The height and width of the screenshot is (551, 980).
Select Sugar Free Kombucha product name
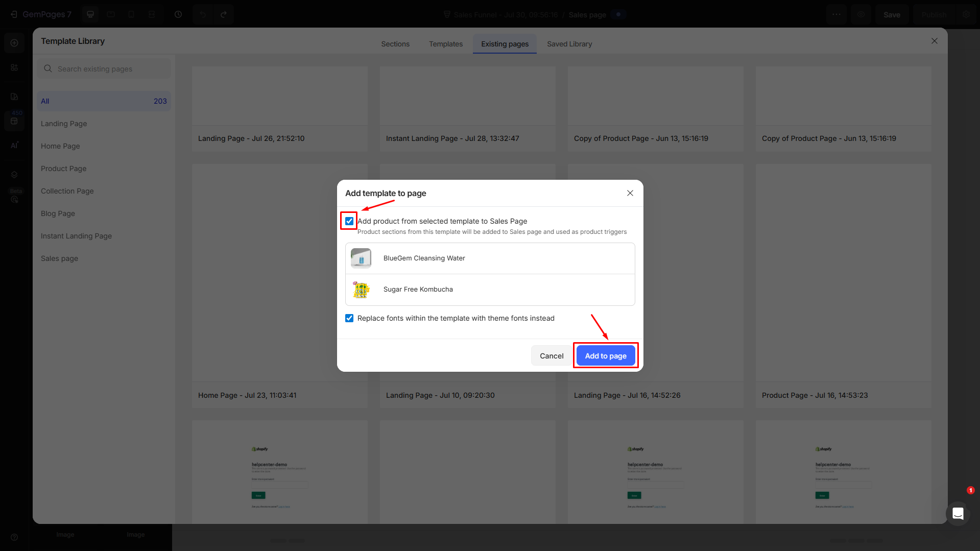click(418, 290)
